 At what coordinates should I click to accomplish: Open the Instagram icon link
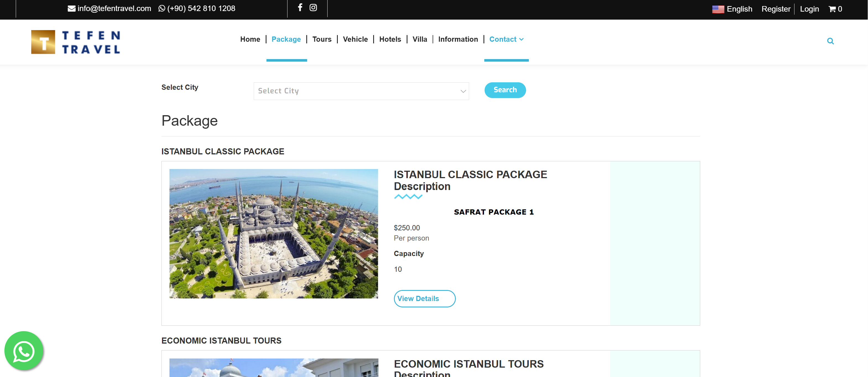pyautogui.click(x=313, y=7)
